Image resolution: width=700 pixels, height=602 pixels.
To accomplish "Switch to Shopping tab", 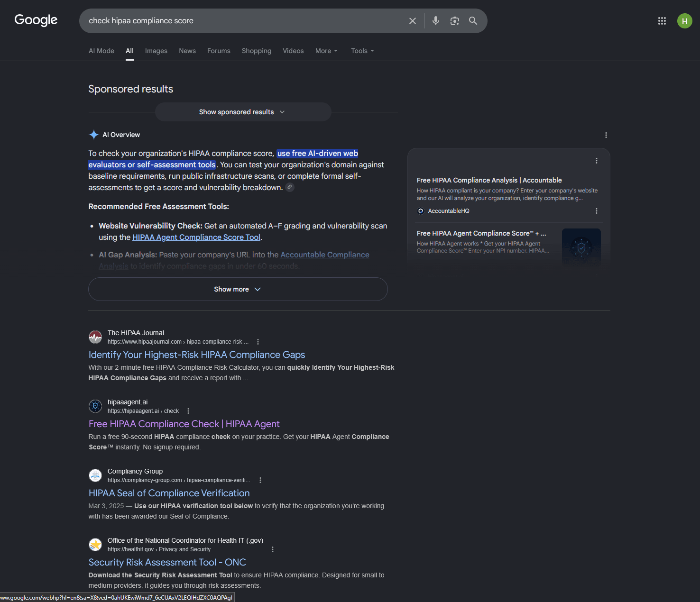I will click(257, 51).
